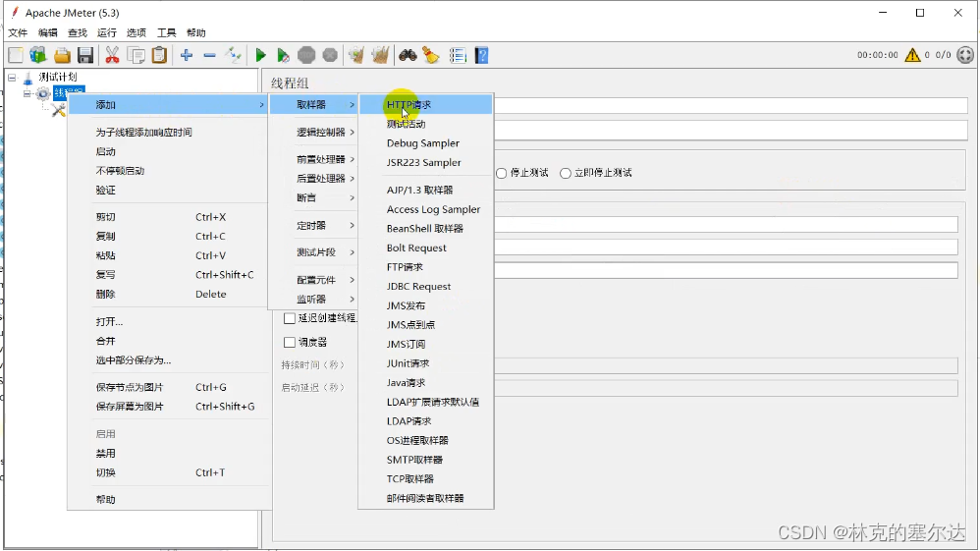Click the Stop test icon
Viewport: 980px width, 551px height.
306,55
